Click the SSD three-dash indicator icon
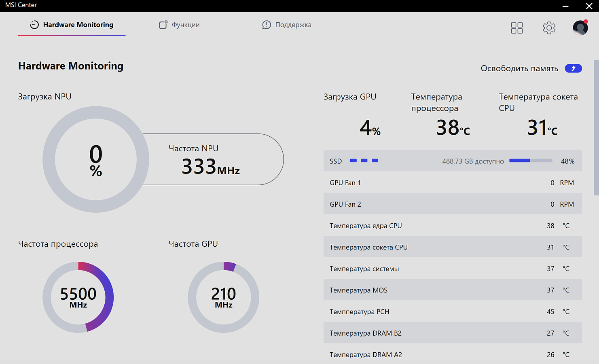Screen dimensions: 599x364 click(x=364, y=161)
